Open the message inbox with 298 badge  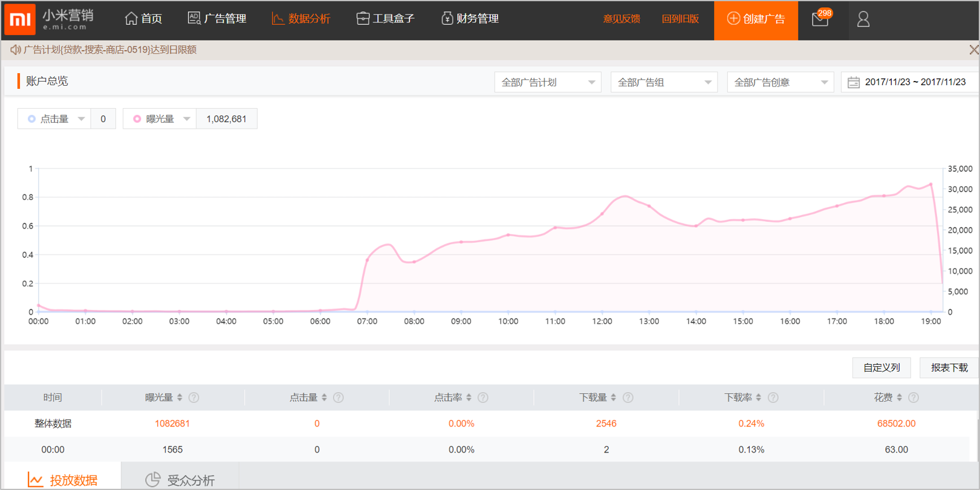[820, 19]
